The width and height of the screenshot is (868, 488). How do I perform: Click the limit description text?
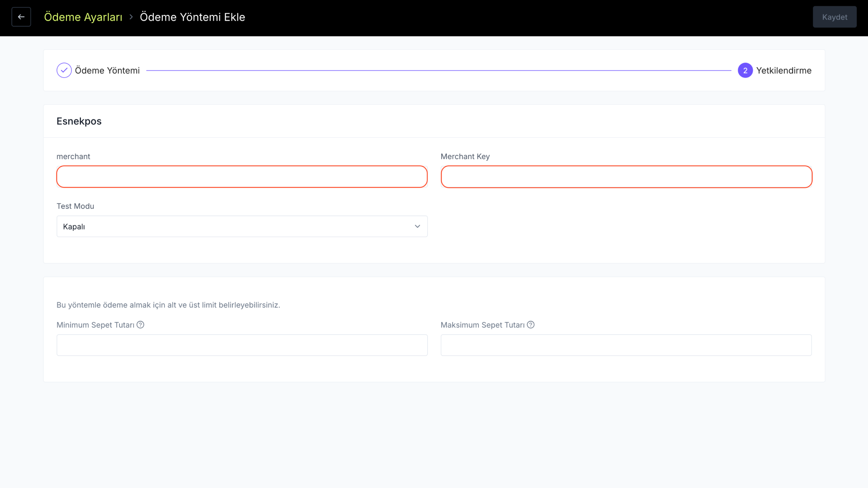(168, 305)
